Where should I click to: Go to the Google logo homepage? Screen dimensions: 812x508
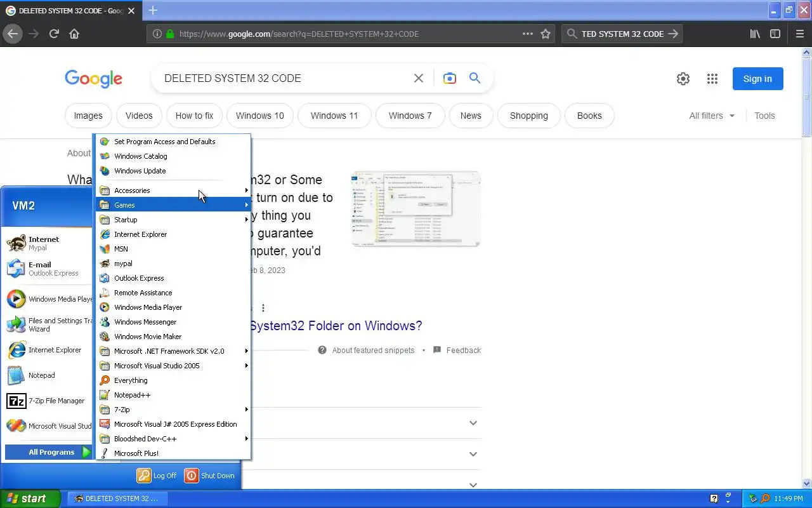click(x=94, y=79)
